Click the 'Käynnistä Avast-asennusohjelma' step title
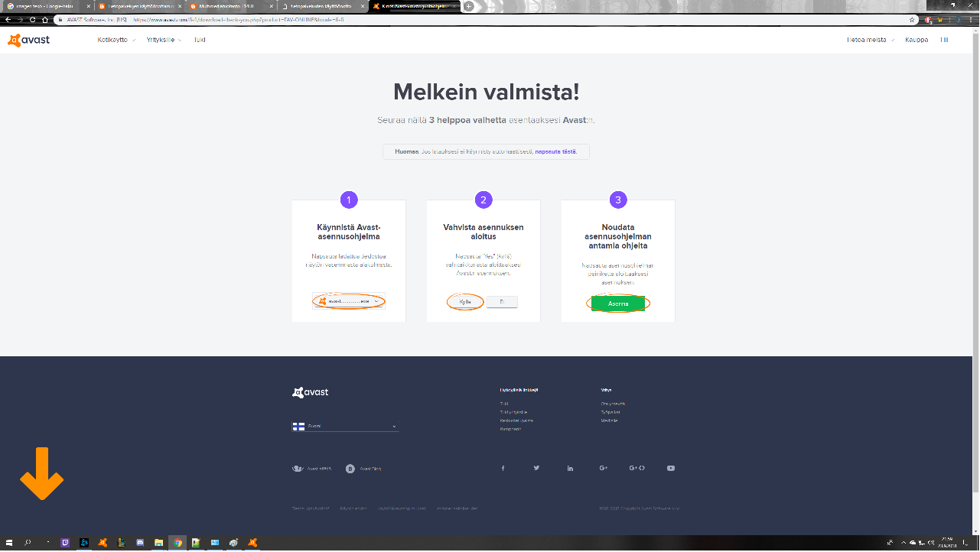Viewport: 980px width, 552px height. 349,232
